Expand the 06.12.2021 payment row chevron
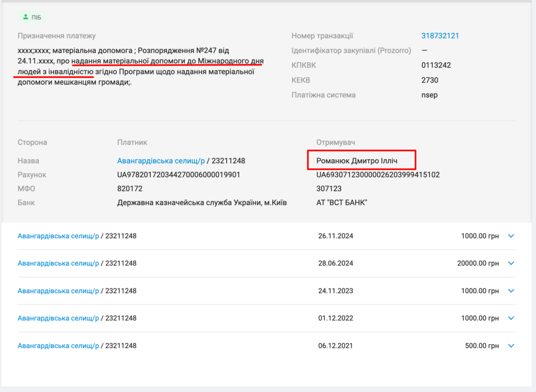 click(x=511, y=345)
